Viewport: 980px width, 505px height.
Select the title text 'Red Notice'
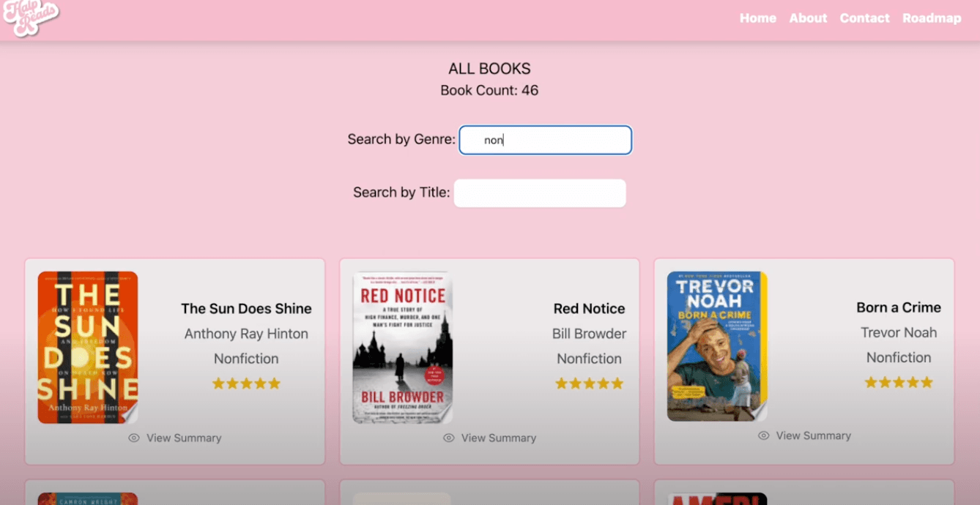pos(589,309)
